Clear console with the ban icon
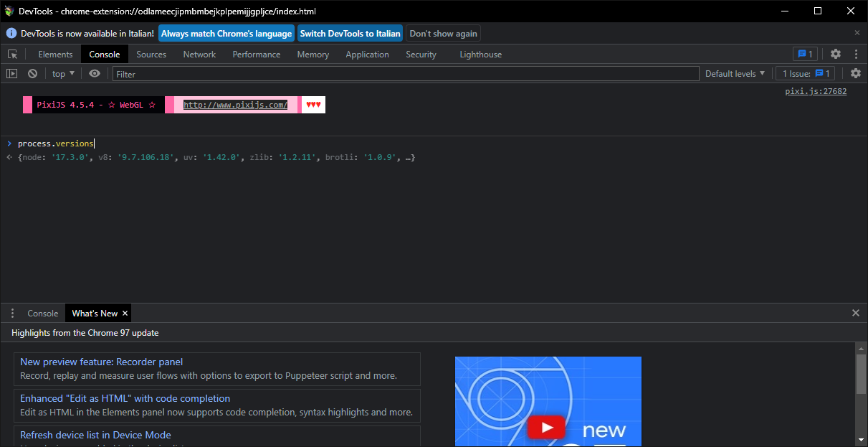Screen dimensions: 868x447 click(33, 73)
